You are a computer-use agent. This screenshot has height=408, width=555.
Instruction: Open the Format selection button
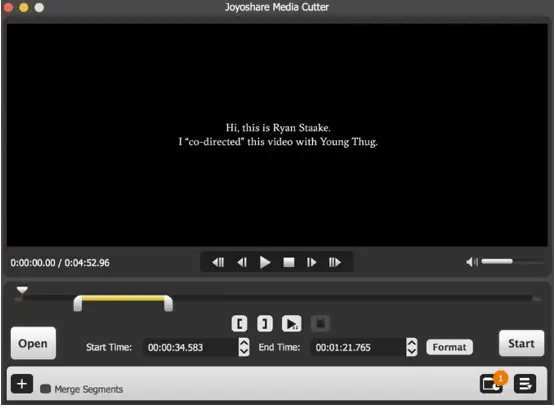tap(450, 347)
